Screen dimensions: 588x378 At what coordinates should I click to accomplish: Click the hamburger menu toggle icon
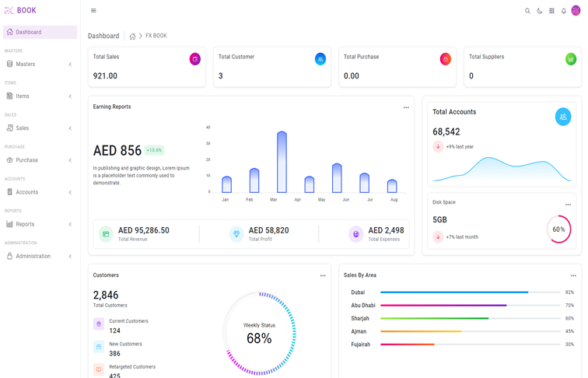point(93,11)
